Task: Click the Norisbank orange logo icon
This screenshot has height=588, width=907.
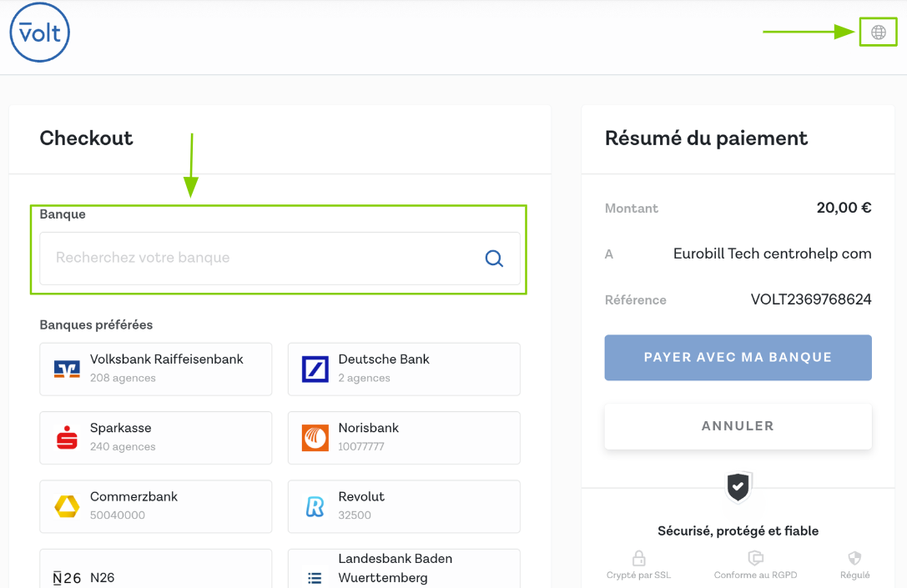Action: click(315, 437)
